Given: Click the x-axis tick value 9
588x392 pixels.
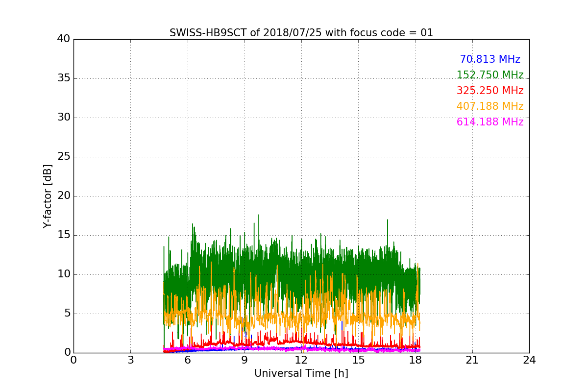Looking at the screenshot, I should [245, 360].
